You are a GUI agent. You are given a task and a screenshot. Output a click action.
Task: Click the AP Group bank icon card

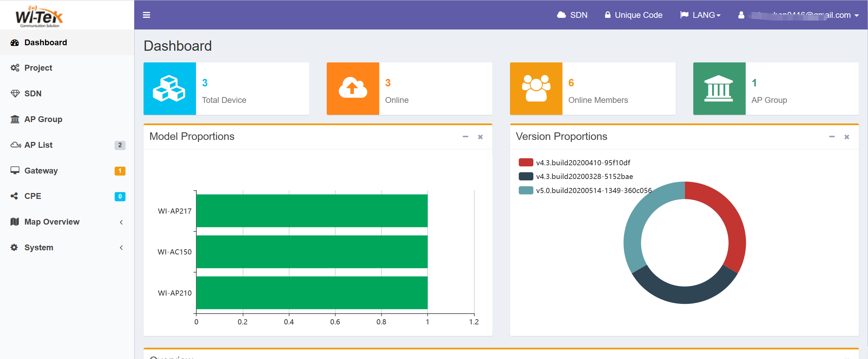[x=719, y=88]
